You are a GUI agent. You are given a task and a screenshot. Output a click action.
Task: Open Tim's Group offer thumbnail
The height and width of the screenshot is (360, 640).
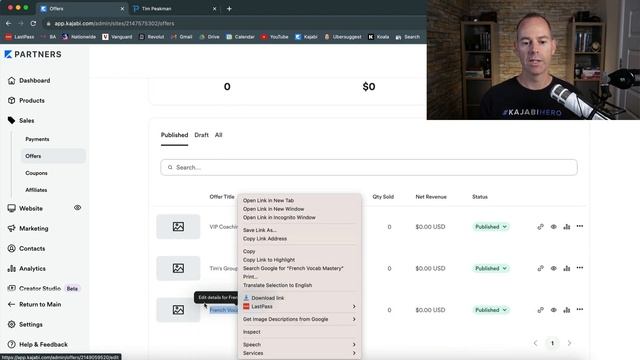(x=178, y=268)
